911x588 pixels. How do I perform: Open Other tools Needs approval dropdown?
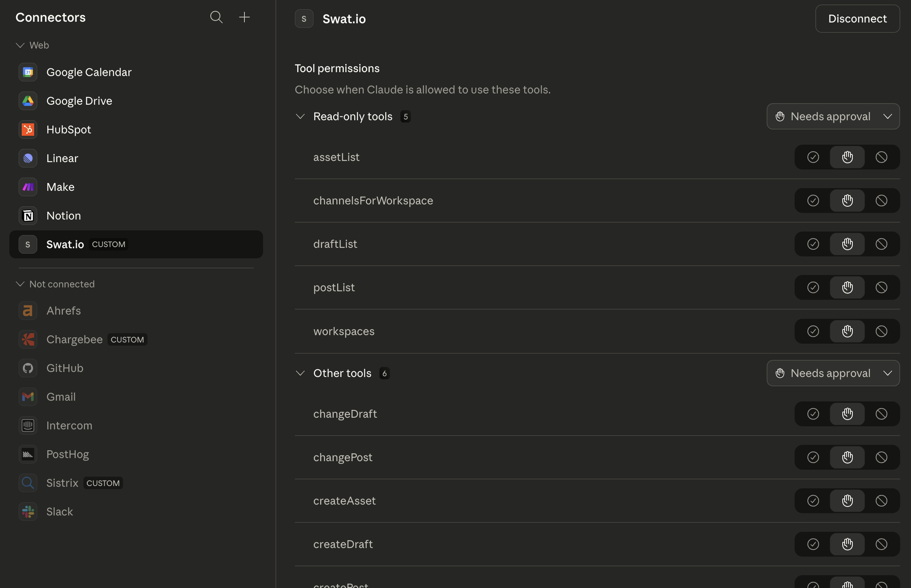coord(833,373)
